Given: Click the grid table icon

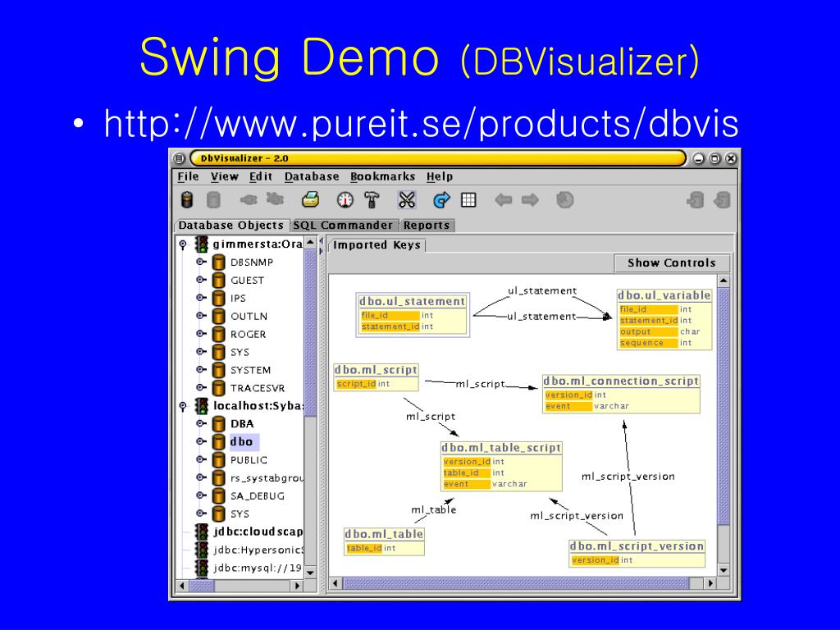Looking at the screenshot, I should pos(468,200).
